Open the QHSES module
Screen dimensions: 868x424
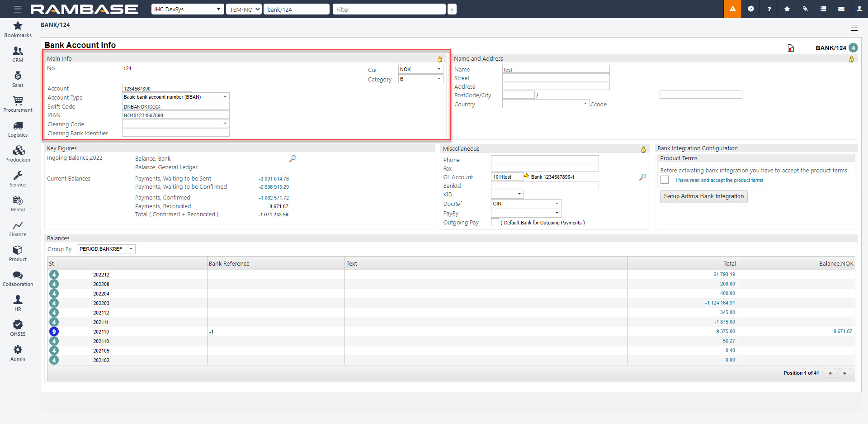click(18, 328)
